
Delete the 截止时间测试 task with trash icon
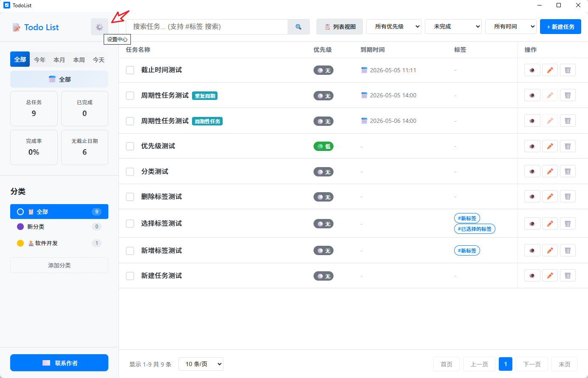click(x=568, y=70)
